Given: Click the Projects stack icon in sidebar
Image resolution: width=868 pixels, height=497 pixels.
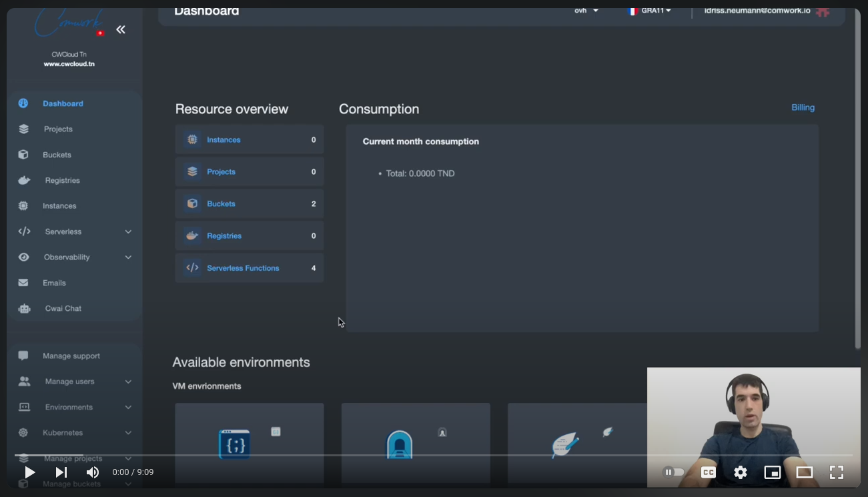Looking at the screenshot, I should 23,129.
